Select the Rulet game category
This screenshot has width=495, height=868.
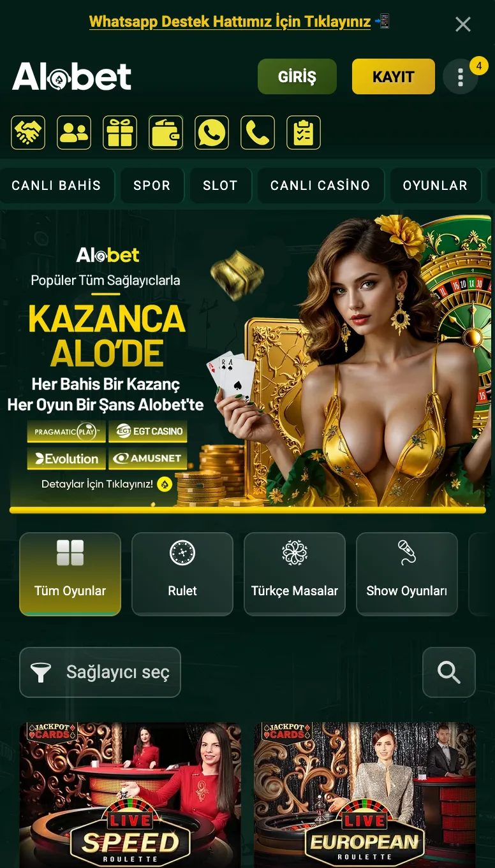click(182, 574)
